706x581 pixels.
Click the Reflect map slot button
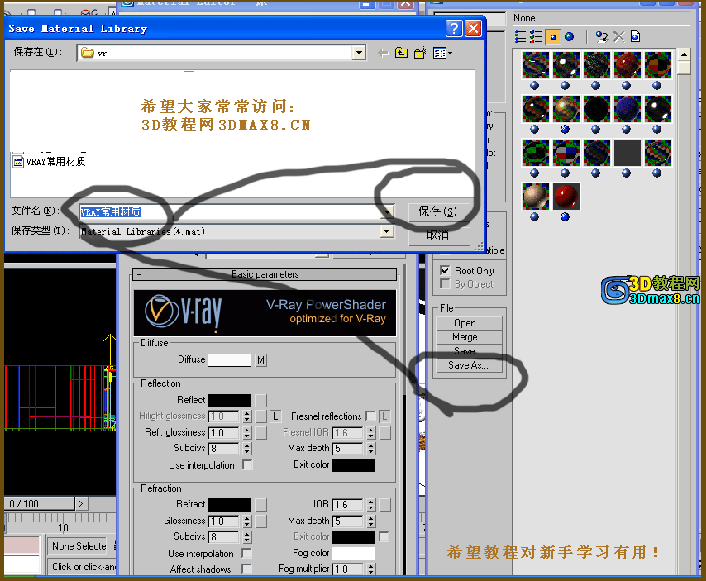point(261,400)
